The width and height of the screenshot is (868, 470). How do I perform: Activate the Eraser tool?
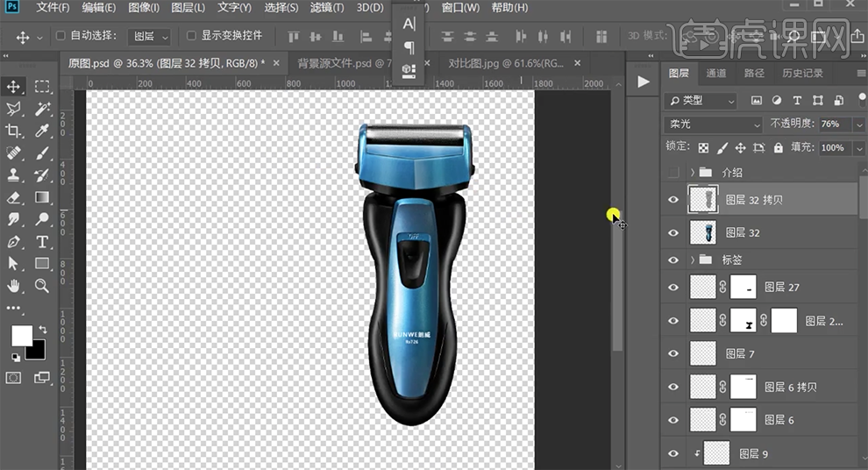[x=13, y=197]
